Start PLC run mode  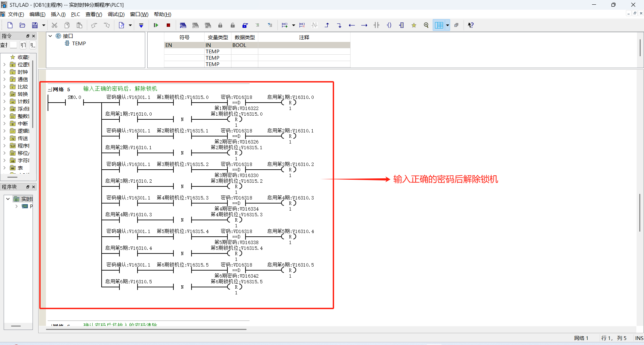click(156, 25)
